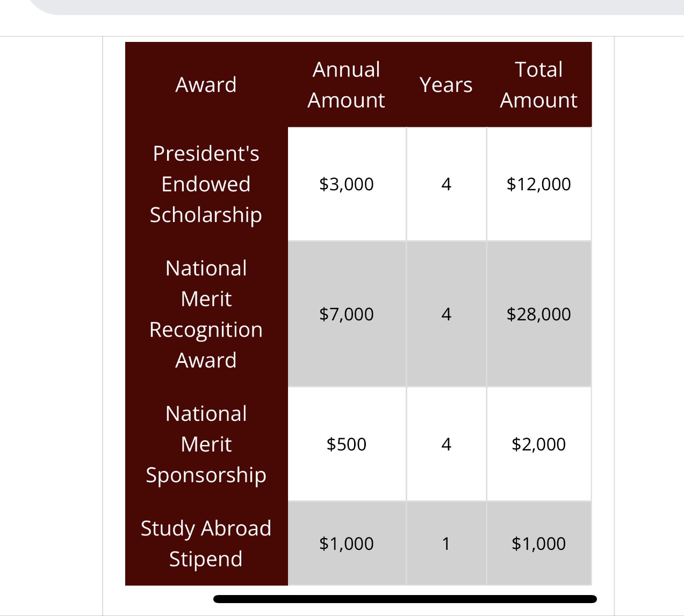Image resolution: width=684 pixels, height=616 pixels.
Task: Select the $7,000 annual amount cell
Action: click(x=347, y=314)
